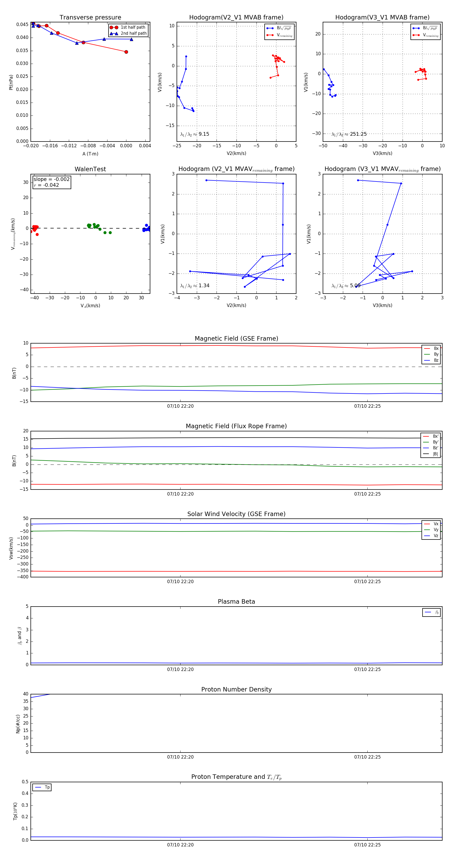Click the λ1/λ3 ≈ 5.09 annotation
473x868 pixels.
[346, 286]
